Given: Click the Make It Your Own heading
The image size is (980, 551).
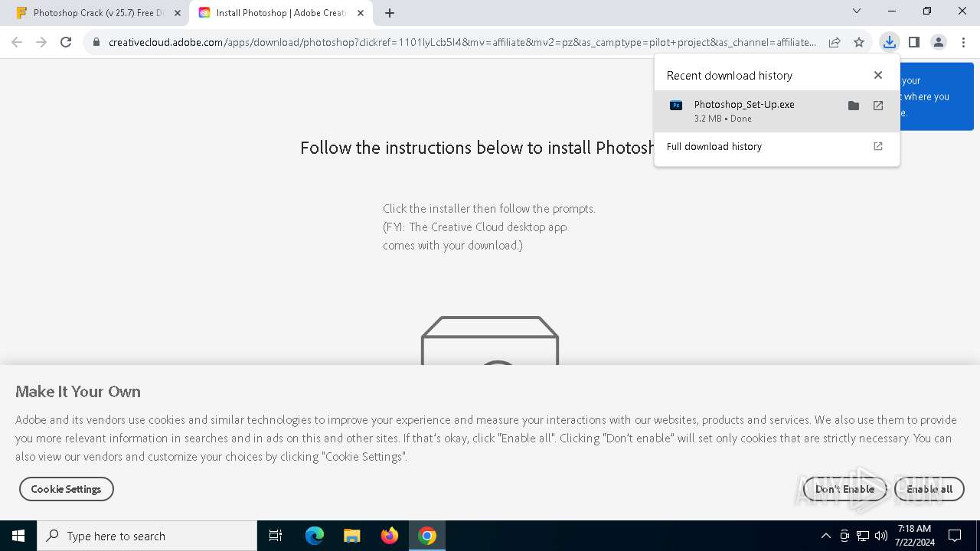Looking at the screenshot, I should point(78,392).
